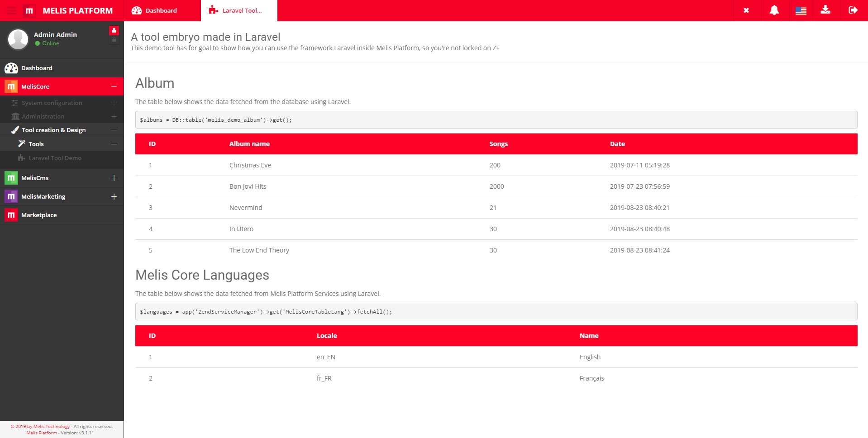Click the Admin avatar picture
868x438 pixels.
coord(18,39)
